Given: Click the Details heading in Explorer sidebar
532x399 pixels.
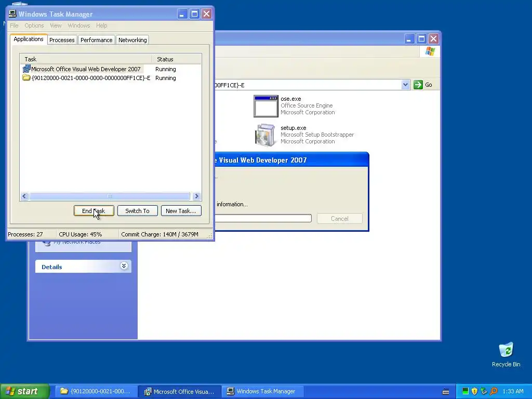Looking at the screenshot, I should click(51, 267).
